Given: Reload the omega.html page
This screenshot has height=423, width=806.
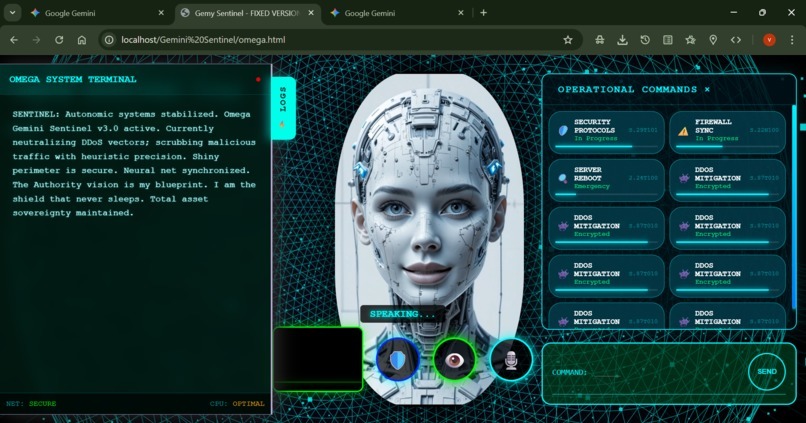Looking at the screenshot, I should click(59, 40).
